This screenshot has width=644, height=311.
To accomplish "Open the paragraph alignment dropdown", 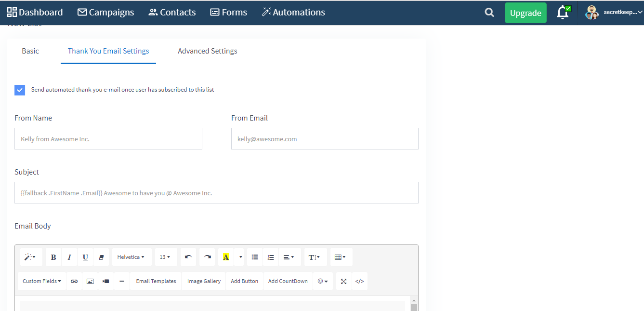I will point(290,257).
